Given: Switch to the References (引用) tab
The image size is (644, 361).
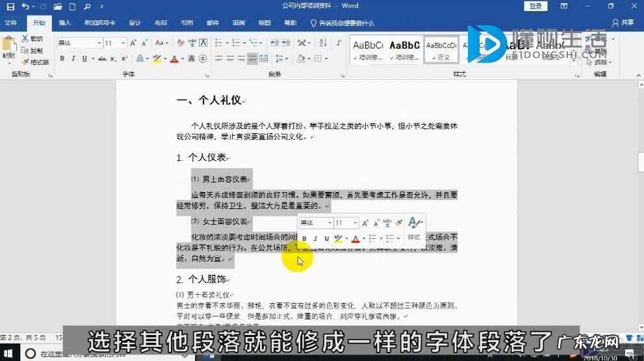Looking at the screenshot, I should 187,23.
